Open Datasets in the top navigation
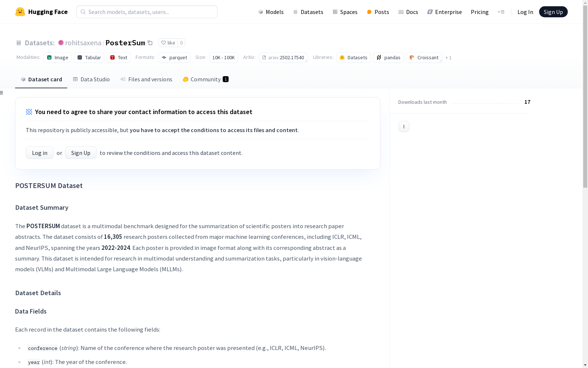 [x=308, y=12]
